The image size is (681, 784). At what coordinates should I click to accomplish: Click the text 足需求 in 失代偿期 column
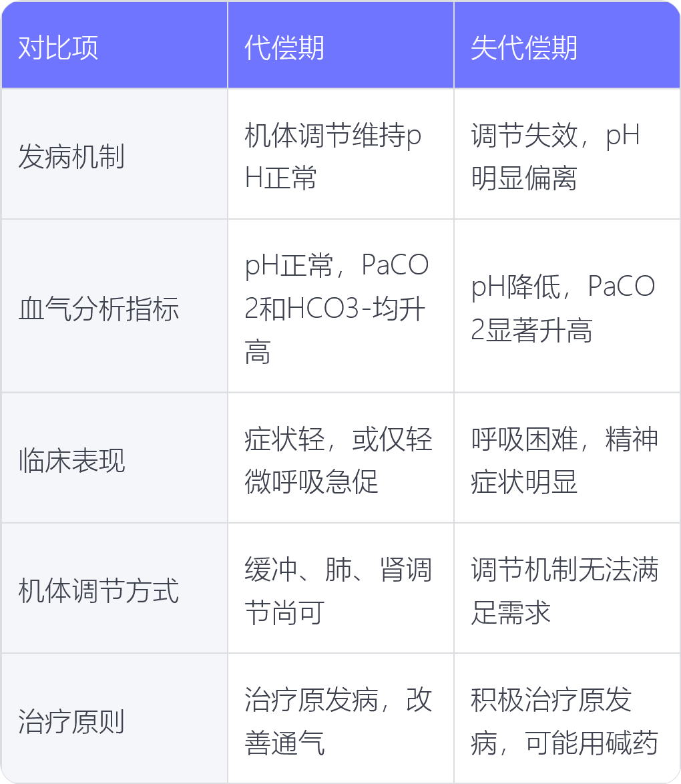pyautogui.click(x=511, y=612)
